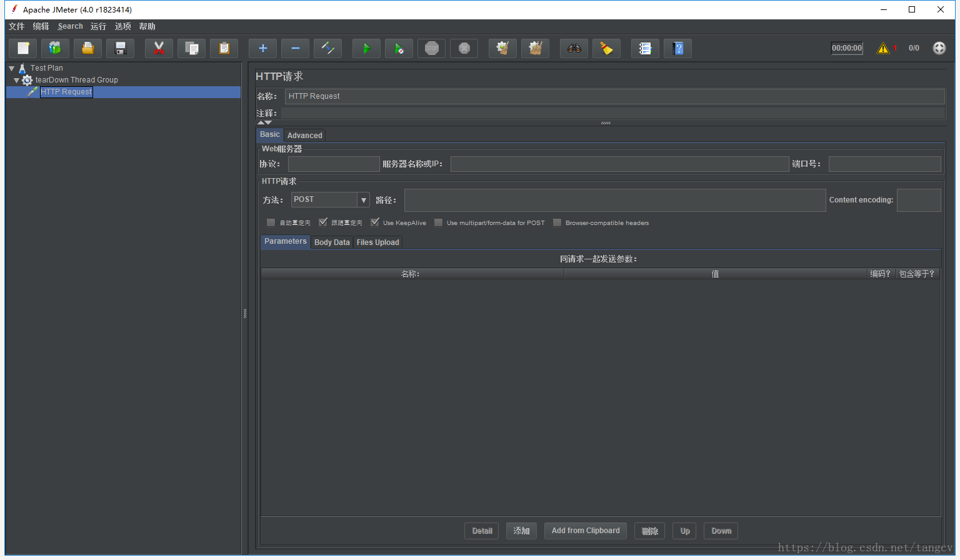Collapse the Test Plan tree node

11,68
